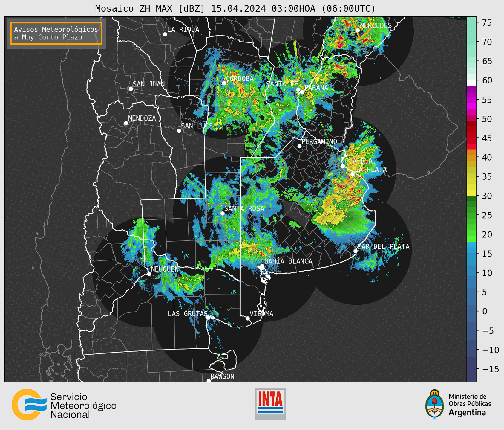The image size is (504, 430).
Task: Click the 0 value on the colorbar scale
Action: pos(484,311)
